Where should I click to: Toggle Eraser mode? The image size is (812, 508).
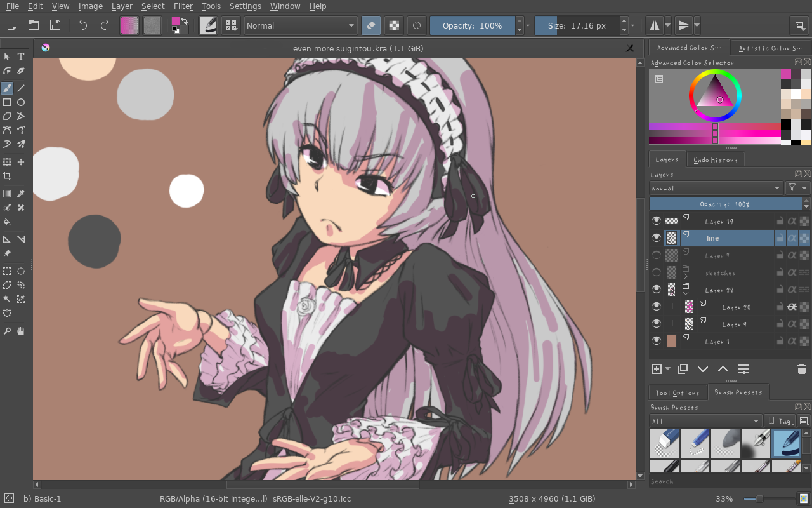tap(371, 25)
